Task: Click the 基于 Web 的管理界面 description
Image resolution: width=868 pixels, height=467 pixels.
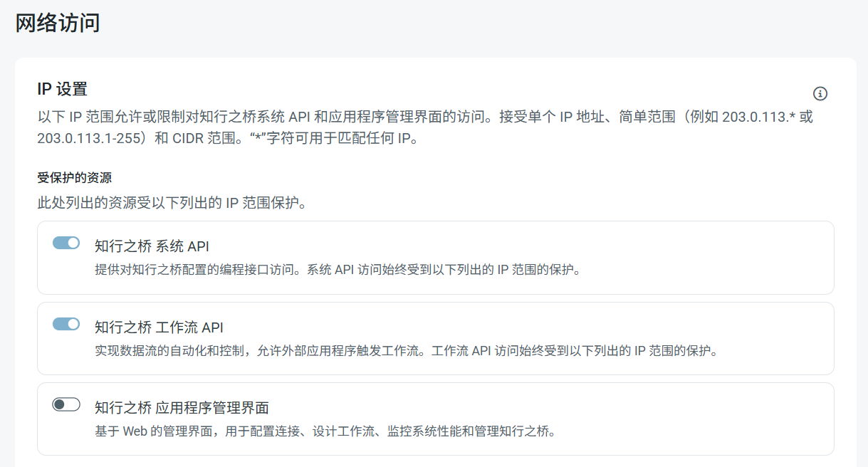Action: pyautogui.click(x=324, y=431)
